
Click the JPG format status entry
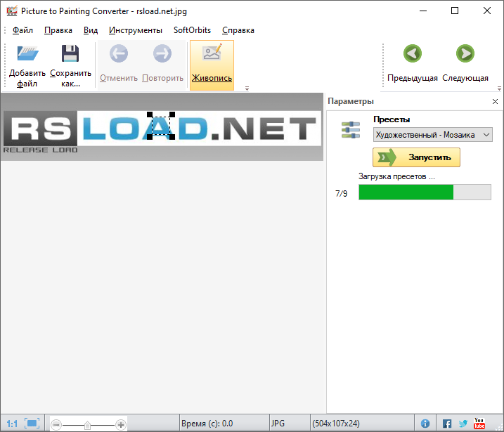click(278, 424)
